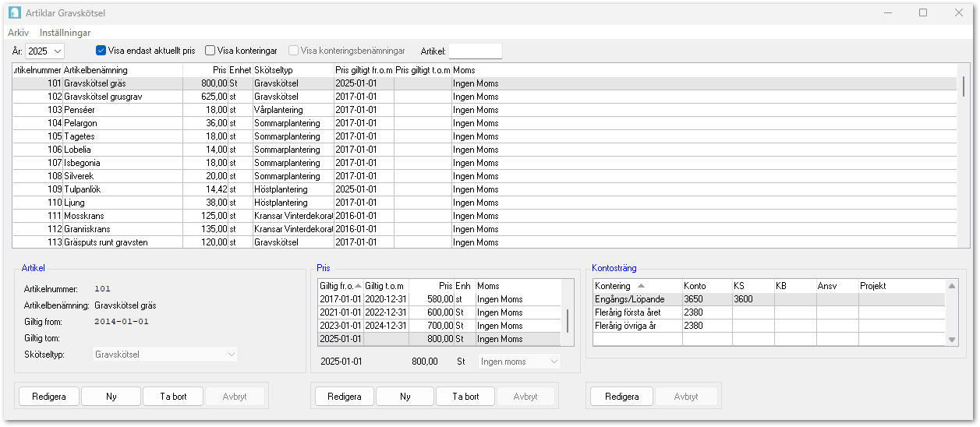
Task: Click the Projekt column header
Action: click(902, 286)
